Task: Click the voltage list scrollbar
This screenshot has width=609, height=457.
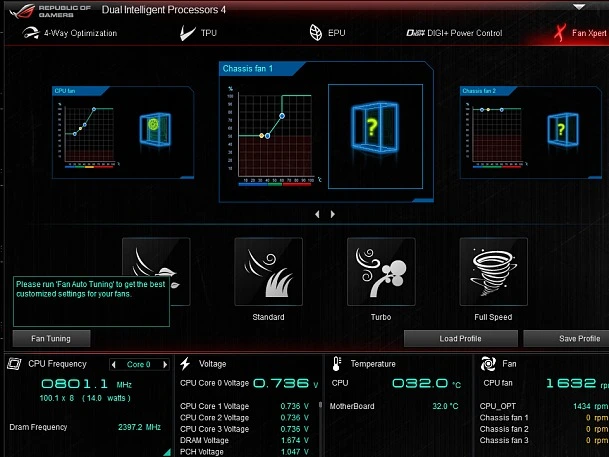Action: point(320,405)
